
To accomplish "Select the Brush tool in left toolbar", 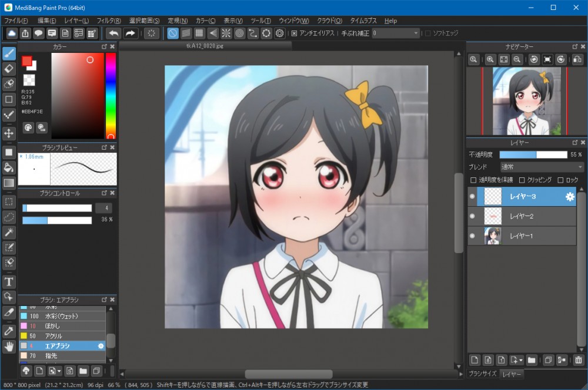I will coord(9,53).
